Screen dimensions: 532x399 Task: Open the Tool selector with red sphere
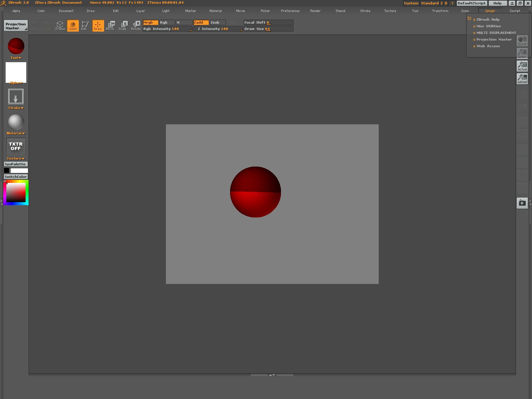pyautogui.click(x=16, y=46)
